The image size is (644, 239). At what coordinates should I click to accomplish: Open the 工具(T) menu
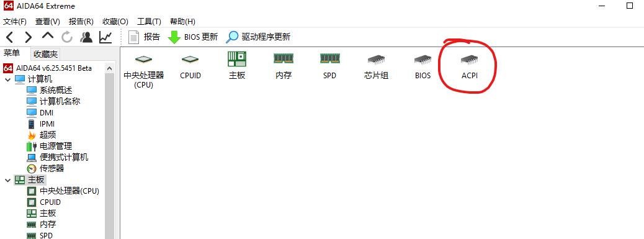[x=149, y=21]
